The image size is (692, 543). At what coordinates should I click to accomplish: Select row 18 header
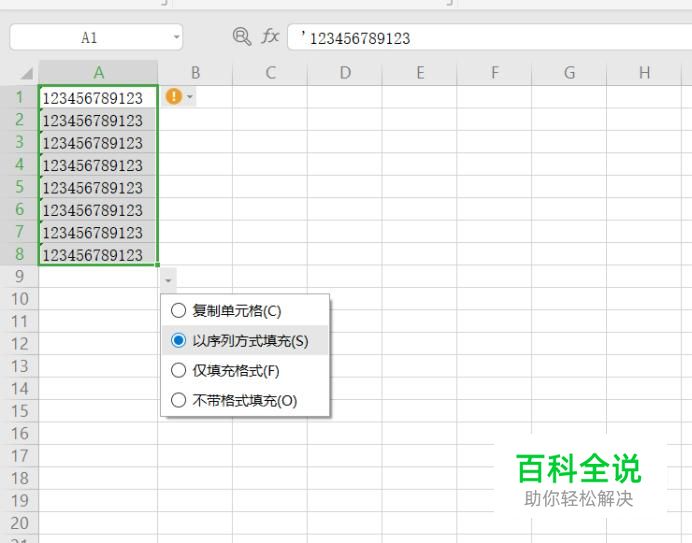(19, 478)
